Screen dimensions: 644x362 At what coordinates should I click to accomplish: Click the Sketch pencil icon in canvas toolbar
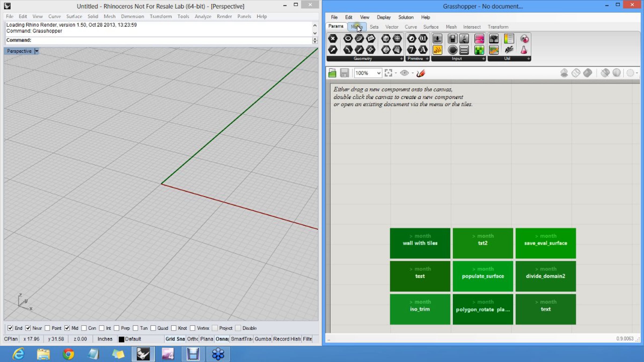point(421,73)
